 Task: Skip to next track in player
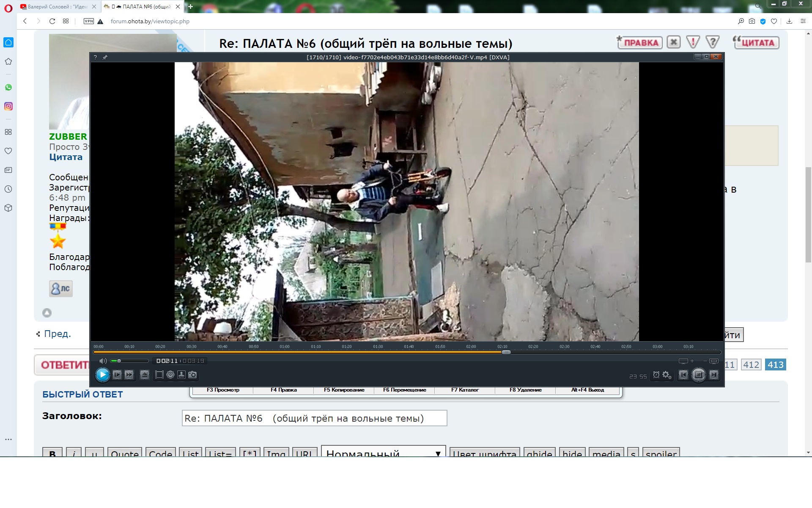coord(714,375)
